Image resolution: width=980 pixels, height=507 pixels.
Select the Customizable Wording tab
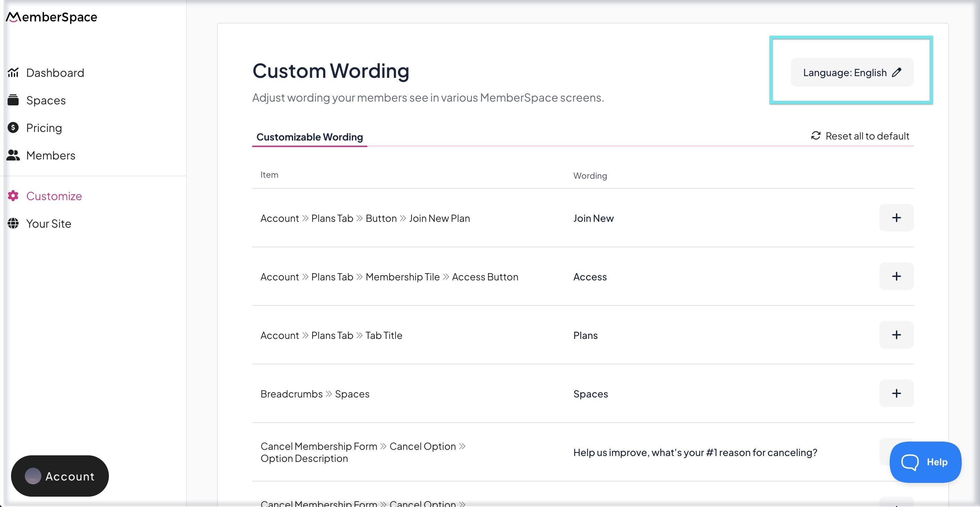pos(309,137)
